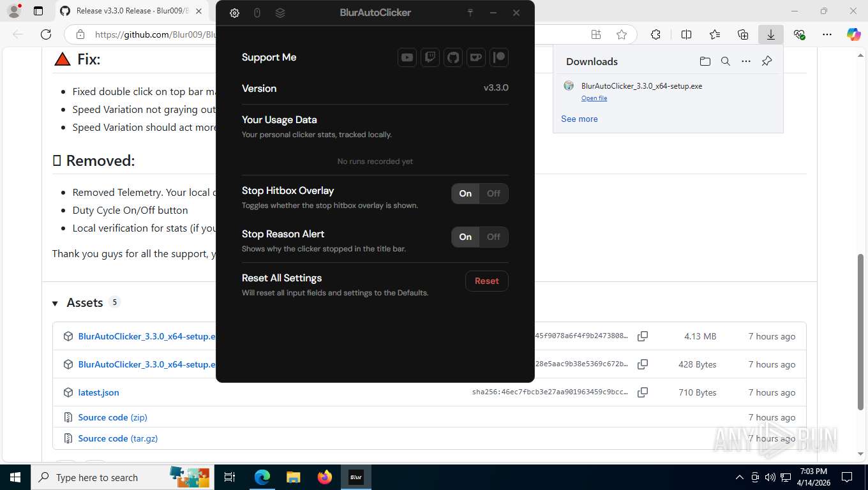
Task: Open the Patreon support link icon
Action: (499, 57)
